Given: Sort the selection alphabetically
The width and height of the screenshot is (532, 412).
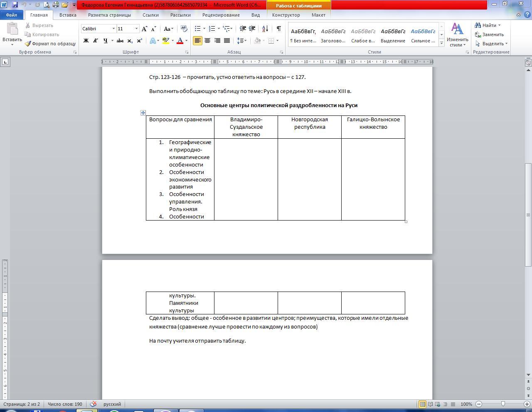Looking at the screenshot, I should 265,29.
